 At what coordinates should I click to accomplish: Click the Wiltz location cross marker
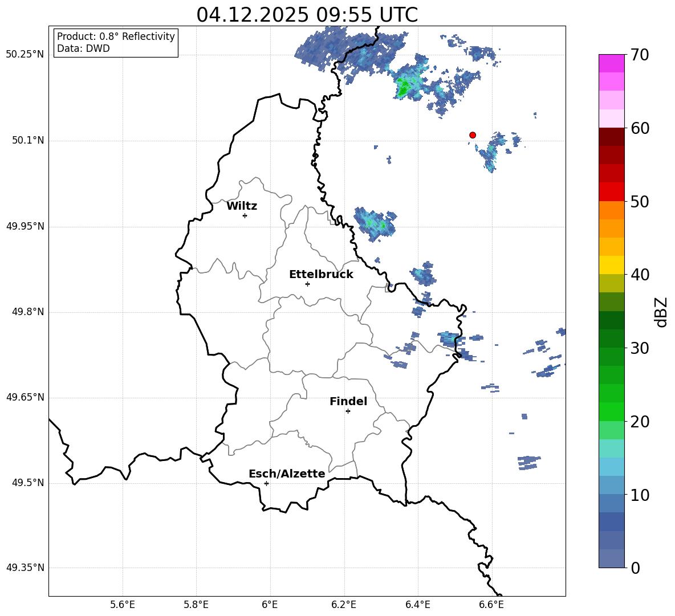(245, 215)
